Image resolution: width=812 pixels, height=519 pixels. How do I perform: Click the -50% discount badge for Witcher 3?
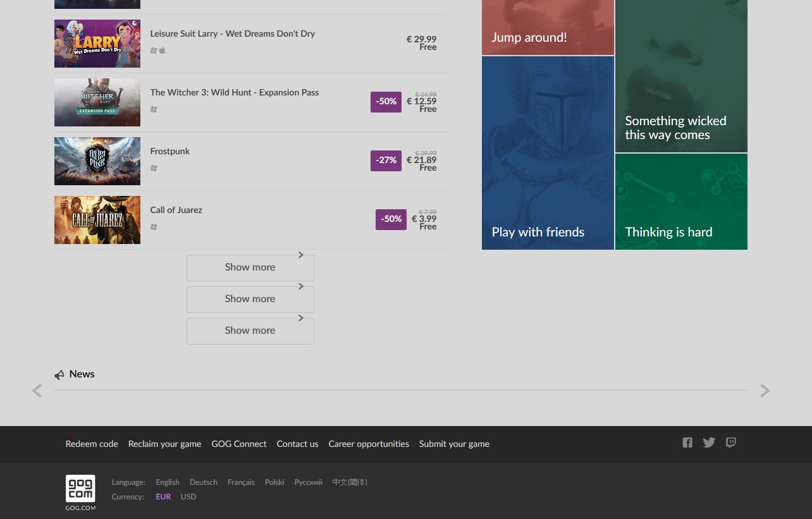click(386, 102)
